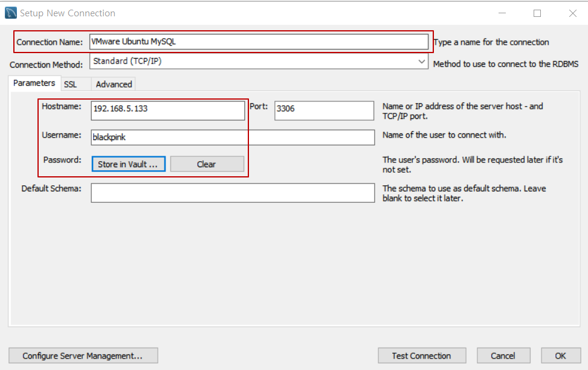Run Test Connection
This screenshot has height=370, width=588.
pyautogui.click(x=422, y=356)
